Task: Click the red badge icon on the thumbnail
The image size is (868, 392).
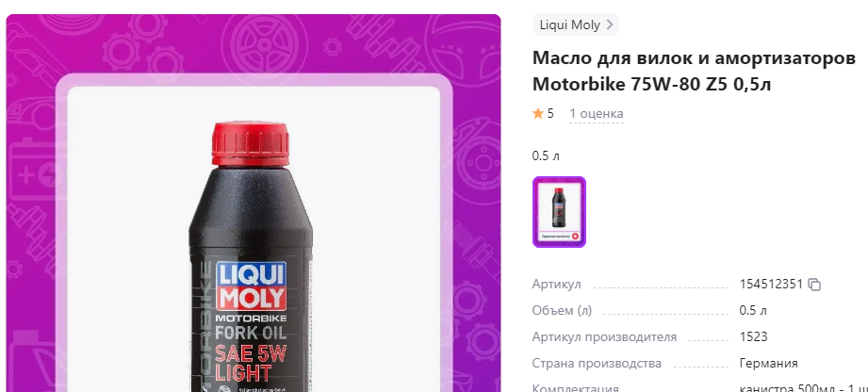Action: 575,236
